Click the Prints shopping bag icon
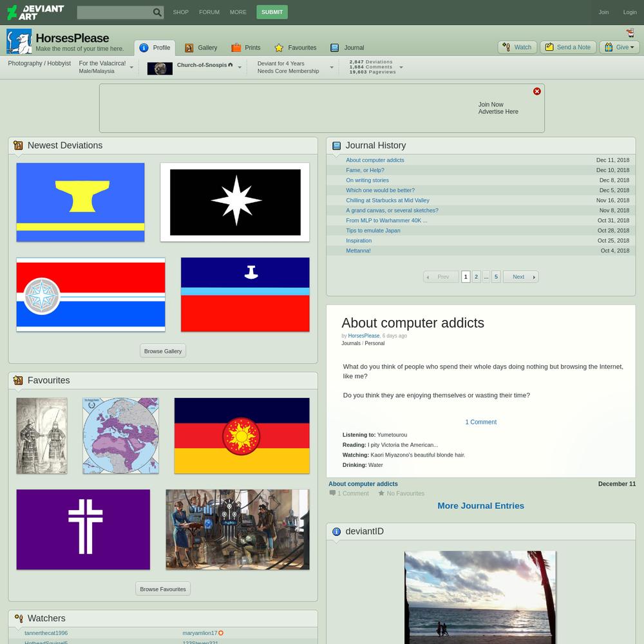 [x=236, y=48]
